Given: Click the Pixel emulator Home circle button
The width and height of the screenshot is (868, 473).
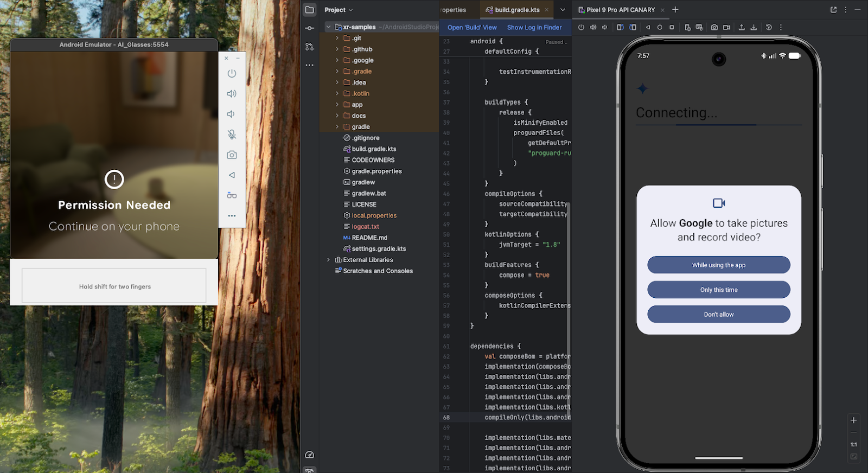Looking at the screenshot, I should click(x=660, y=27).
